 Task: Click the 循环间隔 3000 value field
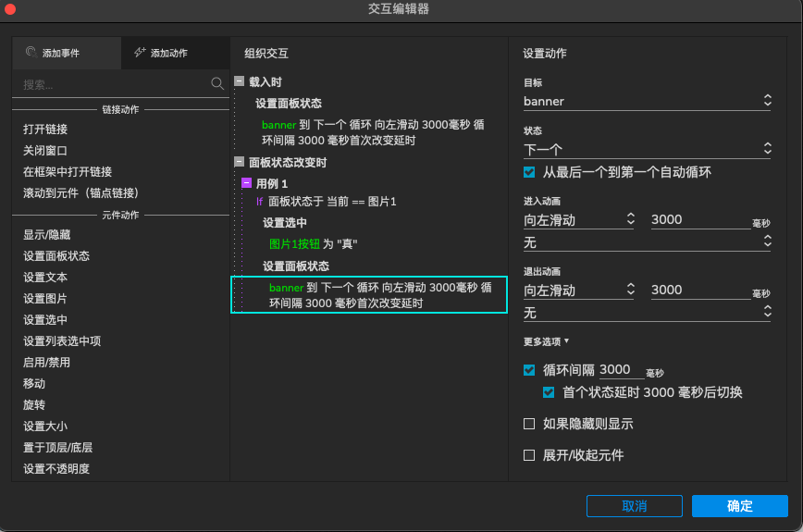click(x=621, y=370)
